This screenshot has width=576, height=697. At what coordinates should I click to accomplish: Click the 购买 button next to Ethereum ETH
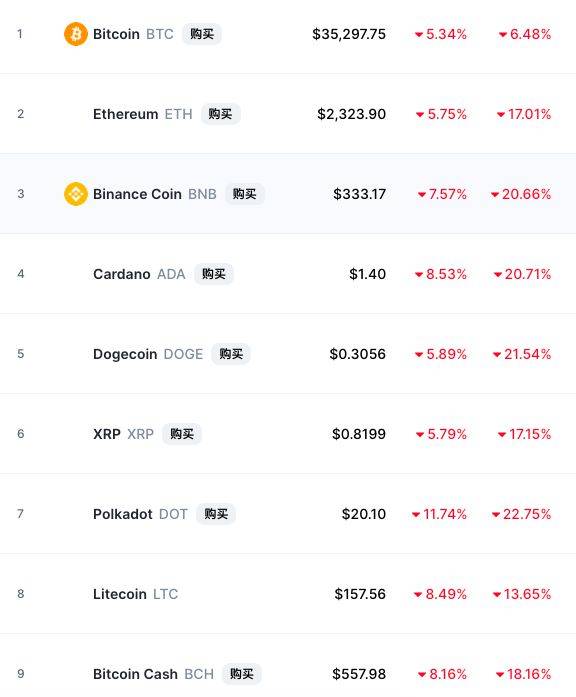pos(220,114)
